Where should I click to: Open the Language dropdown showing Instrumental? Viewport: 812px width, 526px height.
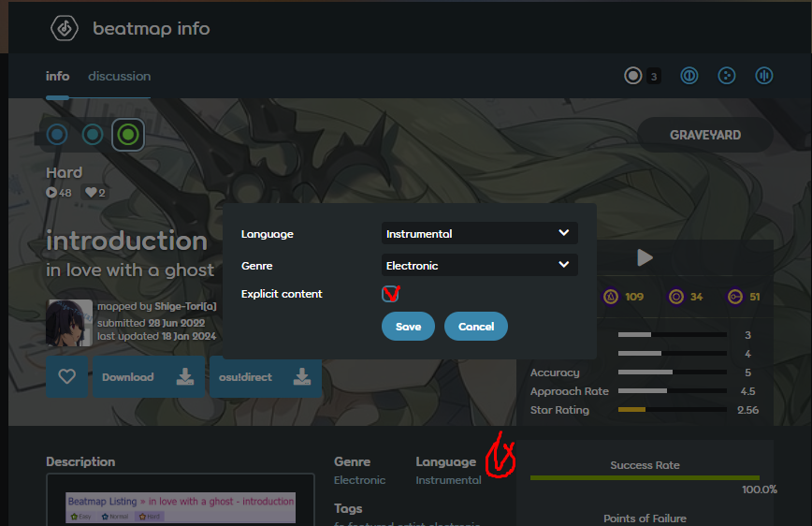(x=480, y=233)
